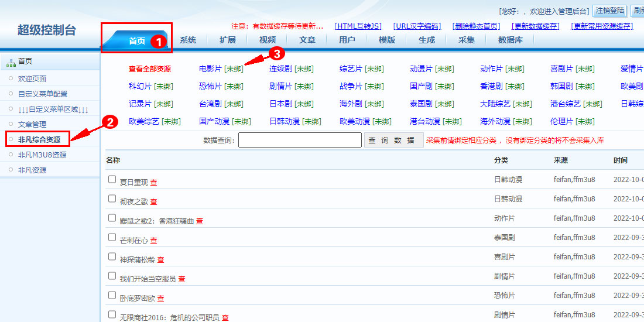Screen dimensions: 644x322
Task: Go to the 数据库 tab
Action: 511,40
